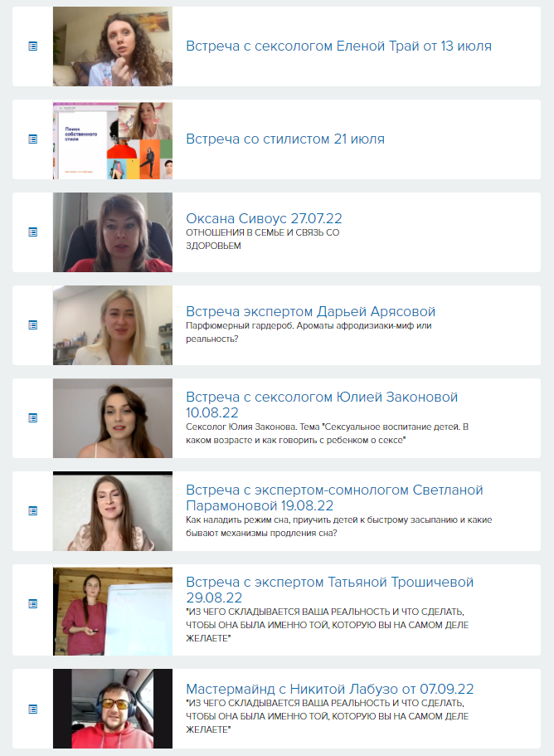
Task: Click list icon beside Елена Трай meeting
Action: point(32,46)
